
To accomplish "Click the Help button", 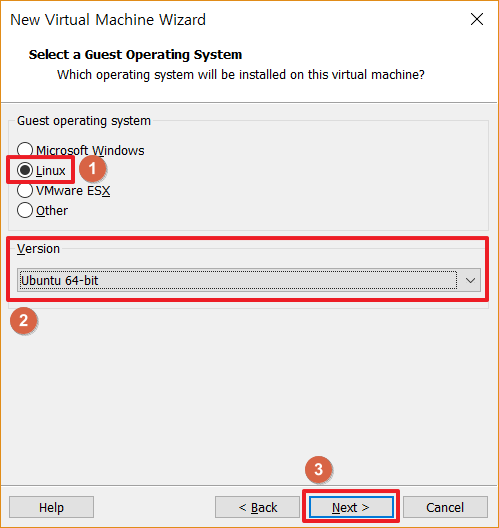I will 51,507.
